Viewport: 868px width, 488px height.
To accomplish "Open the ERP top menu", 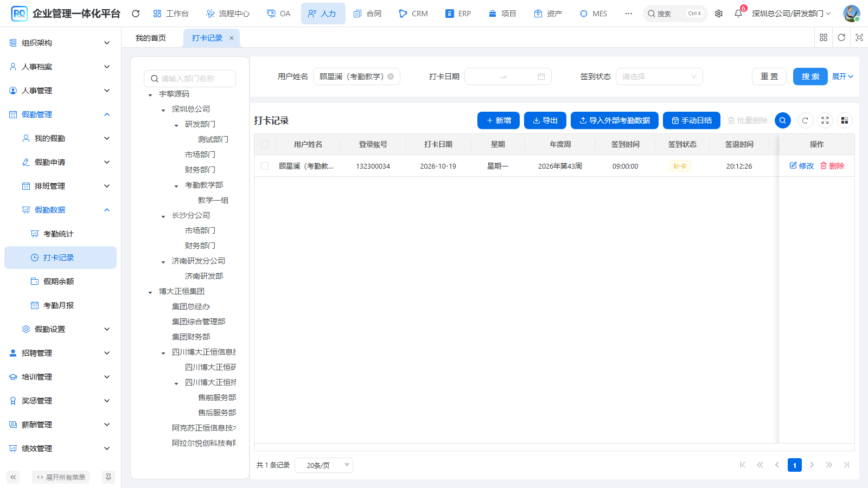I will pos(458,14).
